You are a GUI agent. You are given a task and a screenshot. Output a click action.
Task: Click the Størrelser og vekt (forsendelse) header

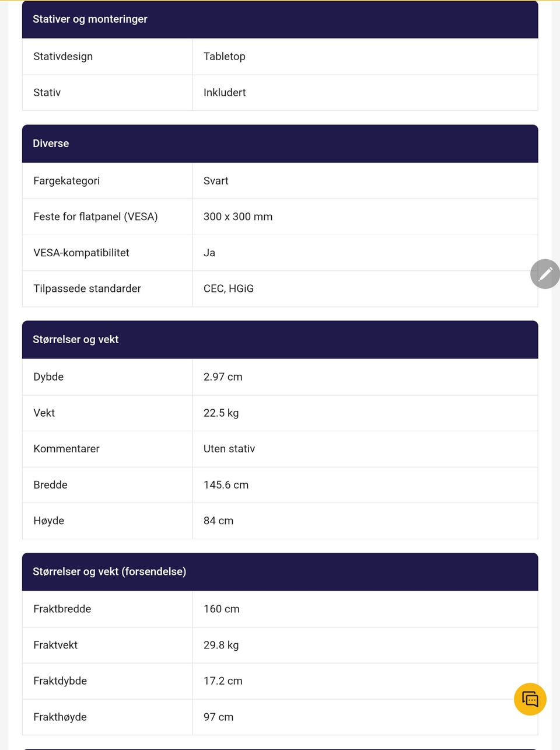(110, 572)
